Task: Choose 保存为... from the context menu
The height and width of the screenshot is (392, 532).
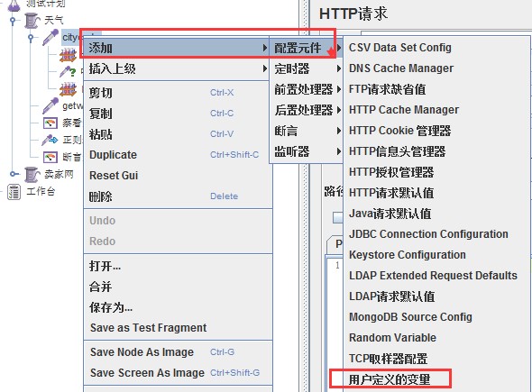Action: tap(178, 307)
